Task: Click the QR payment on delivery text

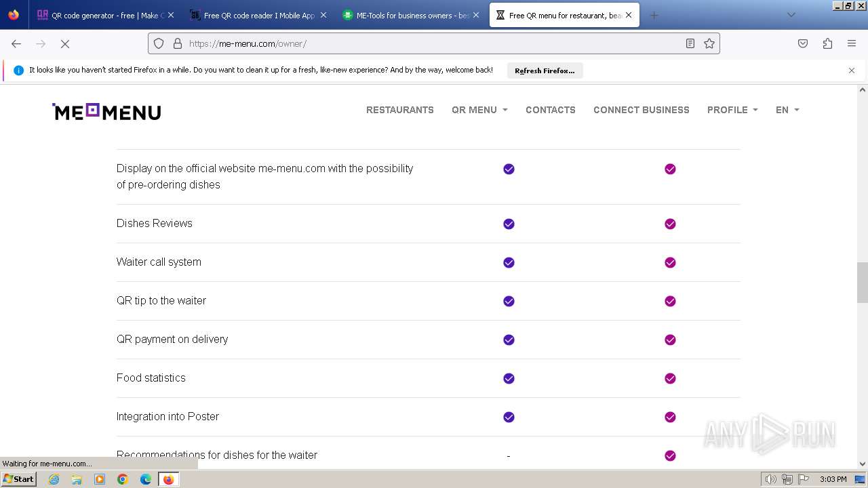Action: tap(172, 340)
